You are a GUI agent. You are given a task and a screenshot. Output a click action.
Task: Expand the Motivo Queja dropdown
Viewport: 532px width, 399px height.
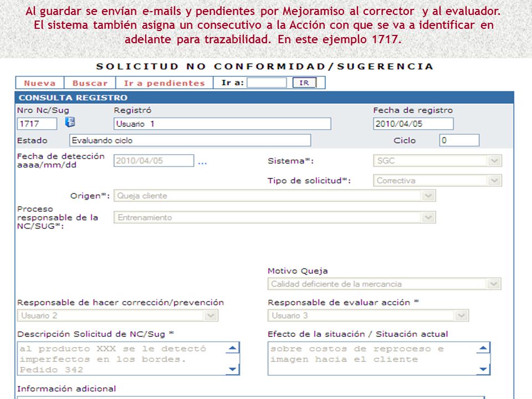(384, 284)
